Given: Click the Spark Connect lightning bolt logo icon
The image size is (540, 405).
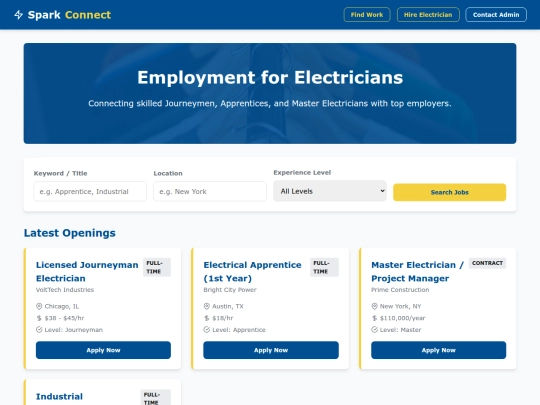Looking at the screenshot, I should pyautogui.click(x=19, y=15).
